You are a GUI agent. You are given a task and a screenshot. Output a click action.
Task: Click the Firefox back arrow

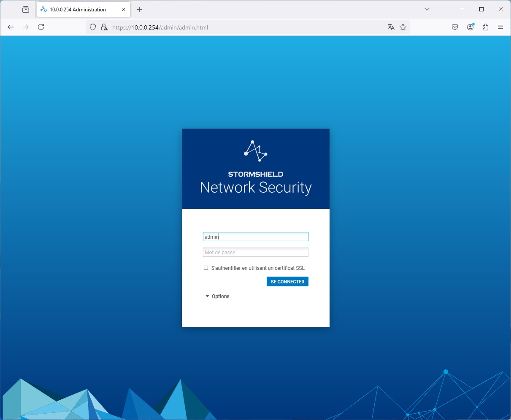[11, 27]
